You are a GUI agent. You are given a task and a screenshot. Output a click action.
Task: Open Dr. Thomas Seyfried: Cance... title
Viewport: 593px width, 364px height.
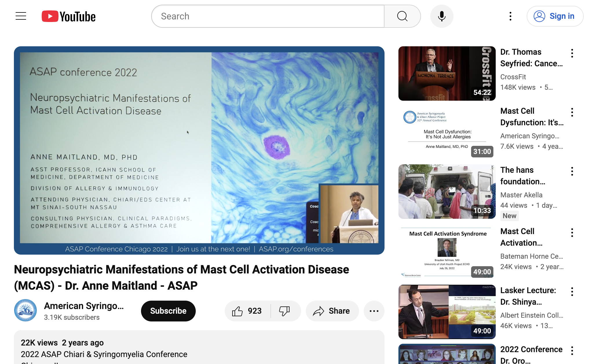tap(532, 58)
